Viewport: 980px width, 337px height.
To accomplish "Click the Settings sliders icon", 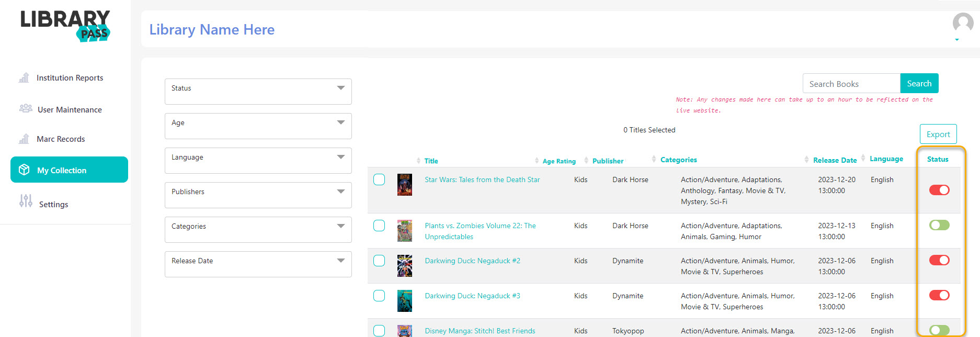I will (26, 200).
